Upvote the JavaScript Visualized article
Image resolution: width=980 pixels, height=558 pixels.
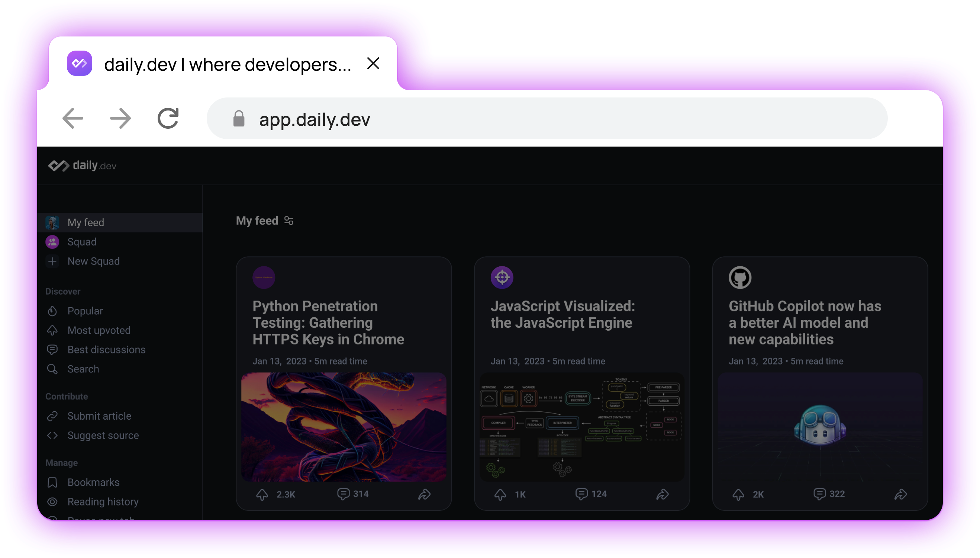pos(500,494)
